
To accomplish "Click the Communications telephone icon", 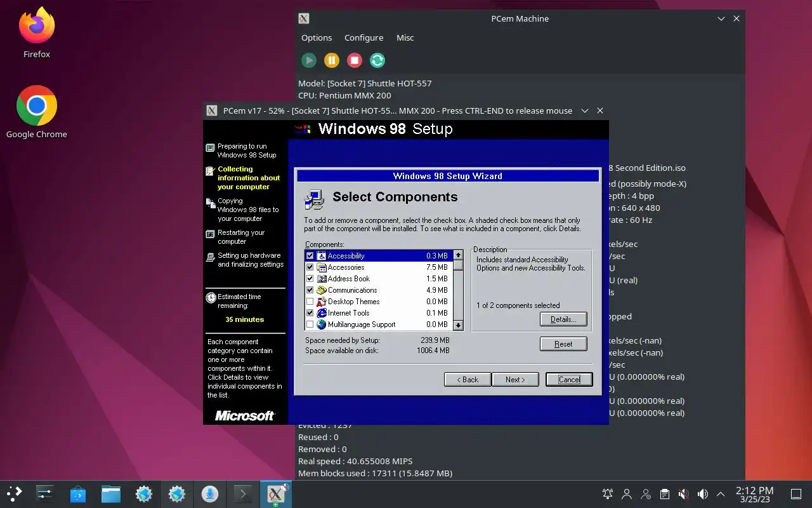I will tap(321, 290).
